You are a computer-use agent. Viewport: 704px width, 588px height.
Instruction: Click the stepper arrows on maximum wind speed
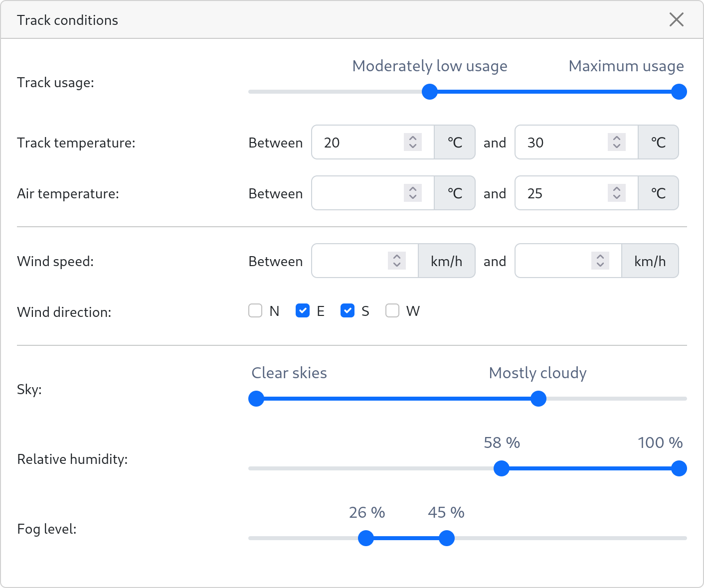600,261
